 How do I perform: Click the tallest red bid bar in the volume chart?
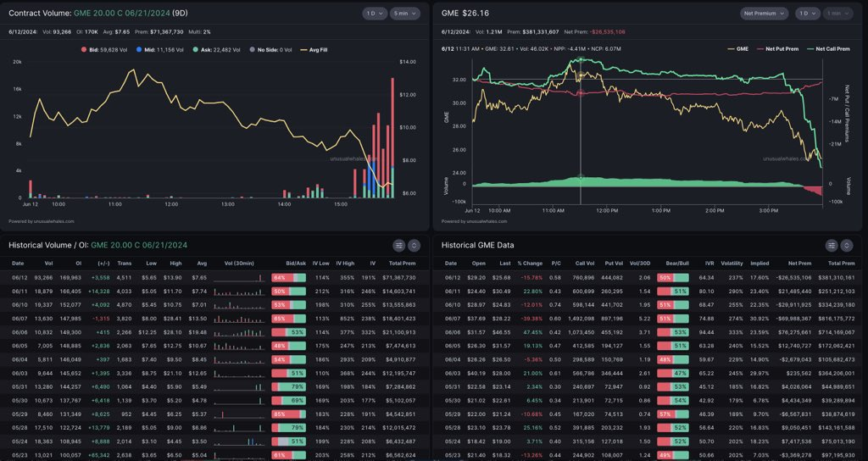click(392, 122)
